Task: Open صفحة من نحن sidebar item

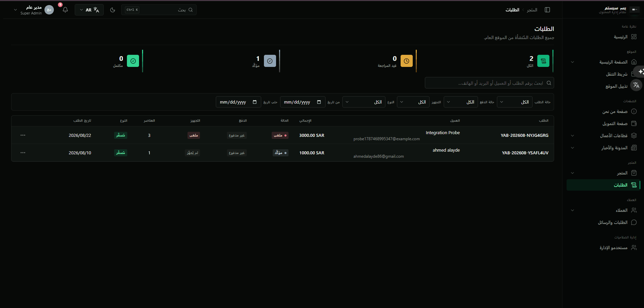Action: click(604, 111)
